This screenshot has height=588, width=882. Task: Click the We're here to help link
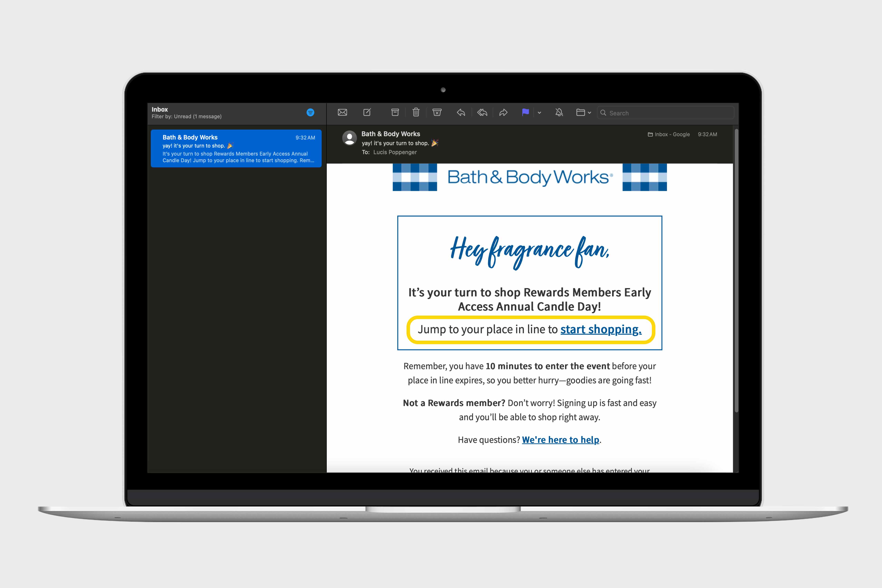point(560,440)
